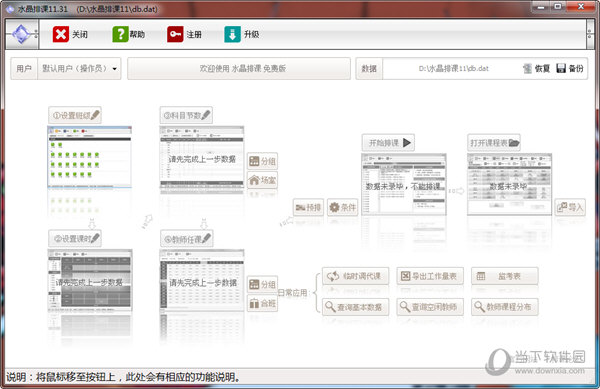Image resolution: width=600 pixels, height=389 pixels.
Task: Open 临时调代课 substitute button
Action: point(355,276)
